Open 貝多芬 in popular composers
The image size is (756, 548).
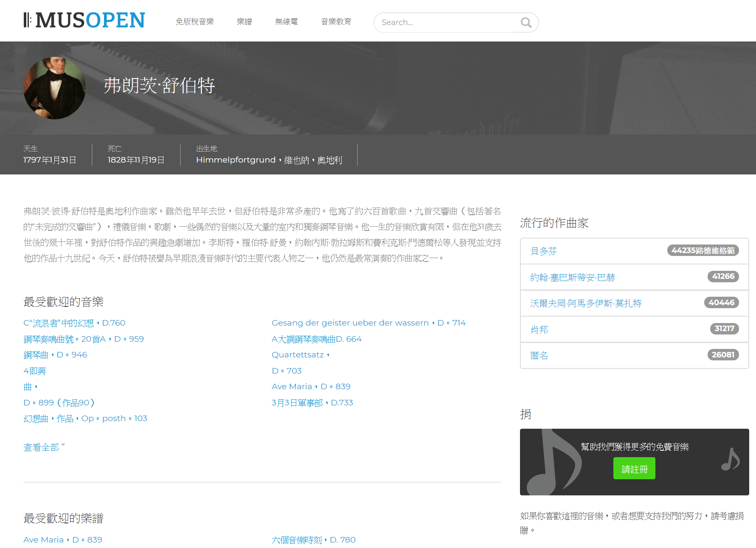pos(543,251)
